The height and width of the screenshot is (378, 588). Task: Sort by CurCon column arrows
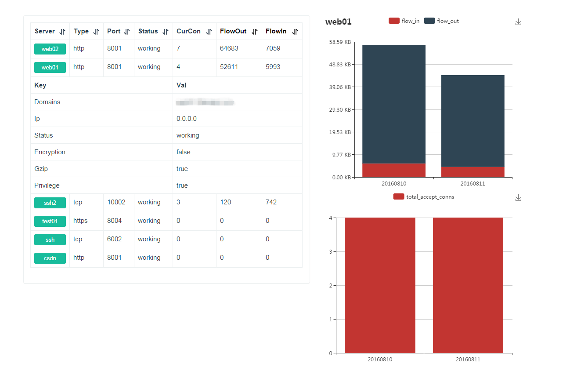tap(209, 32)
